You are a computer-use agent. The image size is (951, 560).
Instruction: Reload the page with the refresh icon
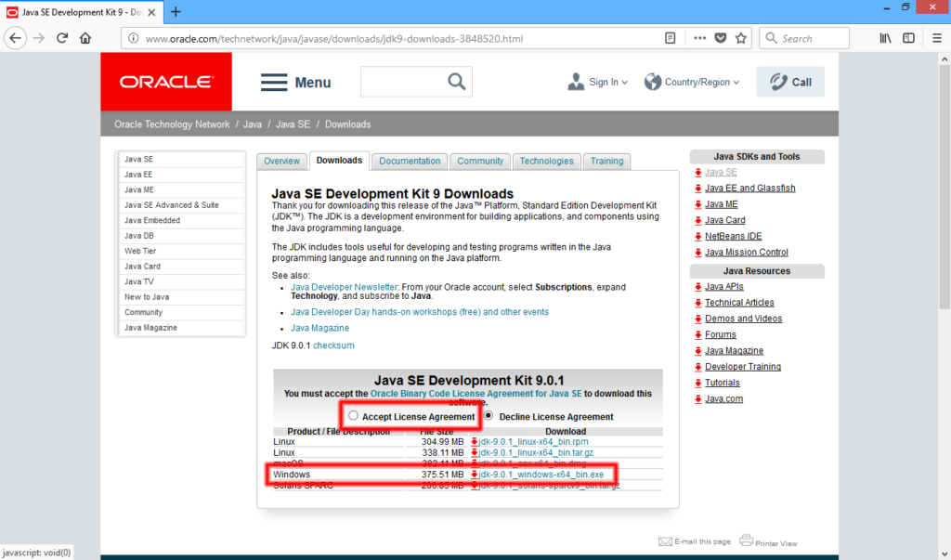pos(62,38)
